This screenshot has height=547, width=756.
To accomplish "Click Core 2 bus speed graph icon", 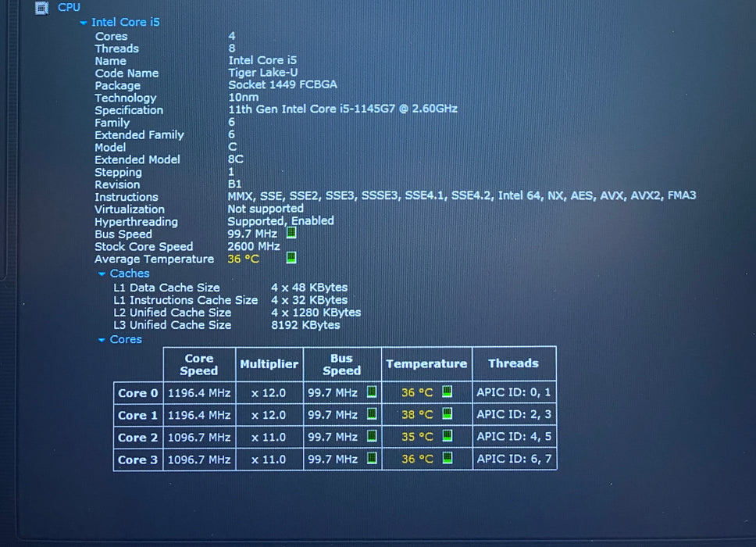I will tap(372, 436).
